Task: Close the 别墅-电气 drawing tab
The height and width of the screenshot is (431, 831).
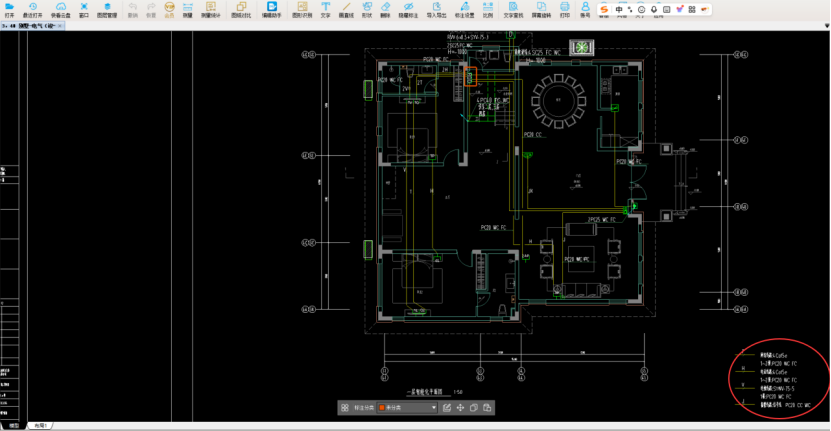Action: pyautogui.click(x=60, y=24)
